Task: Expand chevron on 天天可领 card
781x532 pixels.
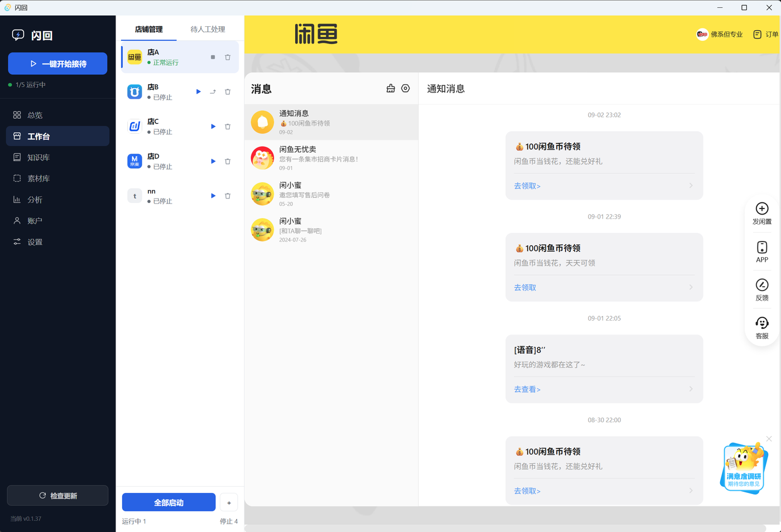Action: pyautogui.click(x=691, y=287)
